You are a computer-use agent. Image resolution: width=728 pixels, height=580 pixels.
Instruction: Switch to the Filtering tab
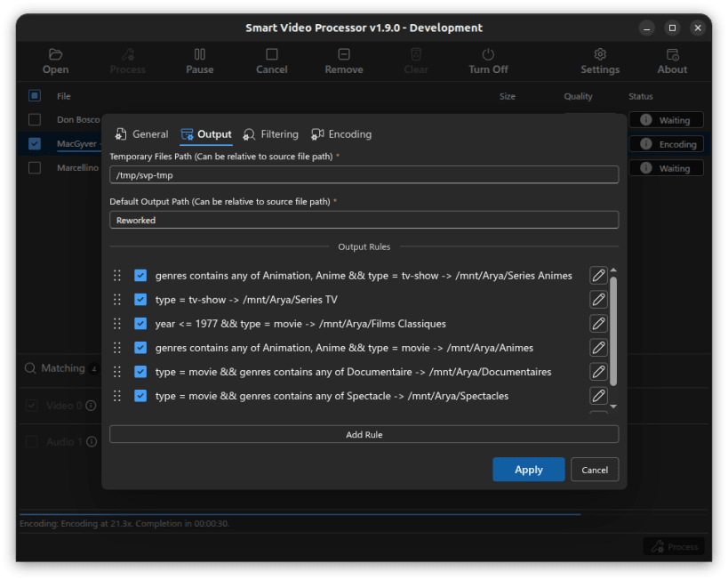tap(271, 134)
